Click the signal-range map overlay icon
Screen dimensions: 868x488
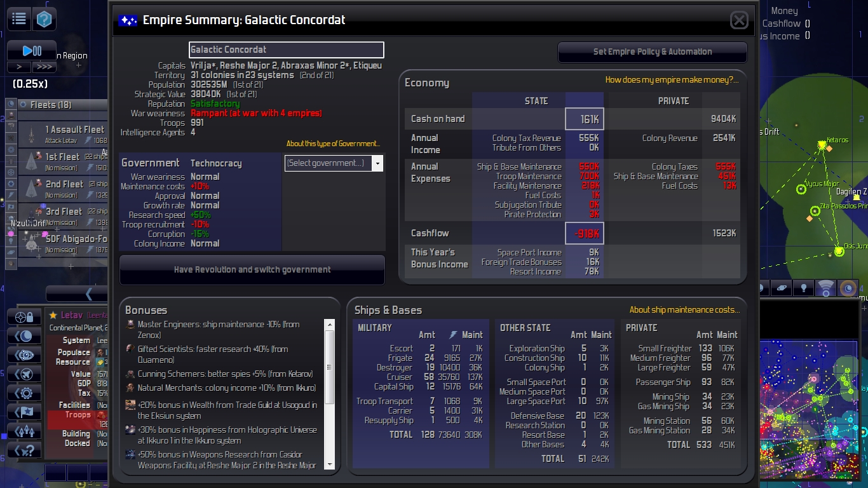pos(826,288)
